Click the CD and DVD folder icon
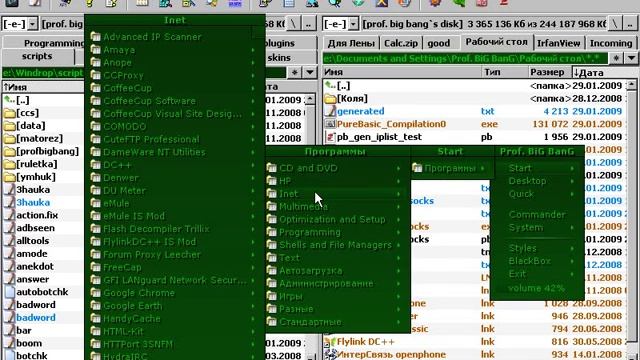Viewport: 640px width, 360px height. tap(271, 168)
